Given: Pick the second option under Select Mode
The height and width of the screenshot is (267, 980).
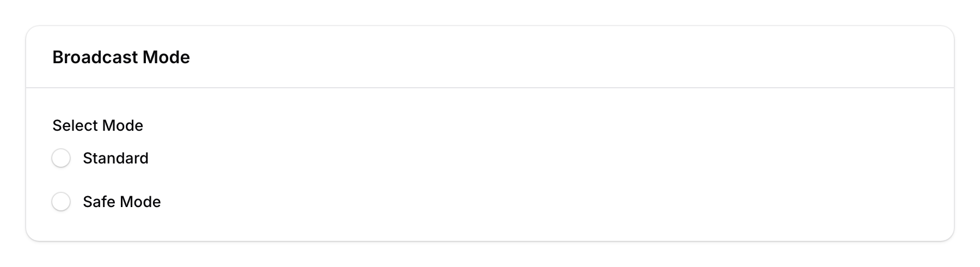Looking at the screenshot, I should [61, 202].
